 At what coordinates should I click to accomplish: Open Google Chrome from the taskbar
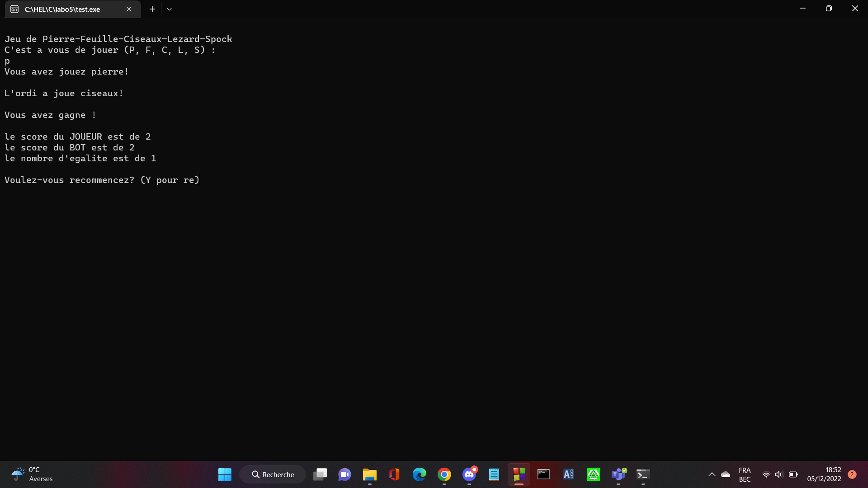[444, 474]
